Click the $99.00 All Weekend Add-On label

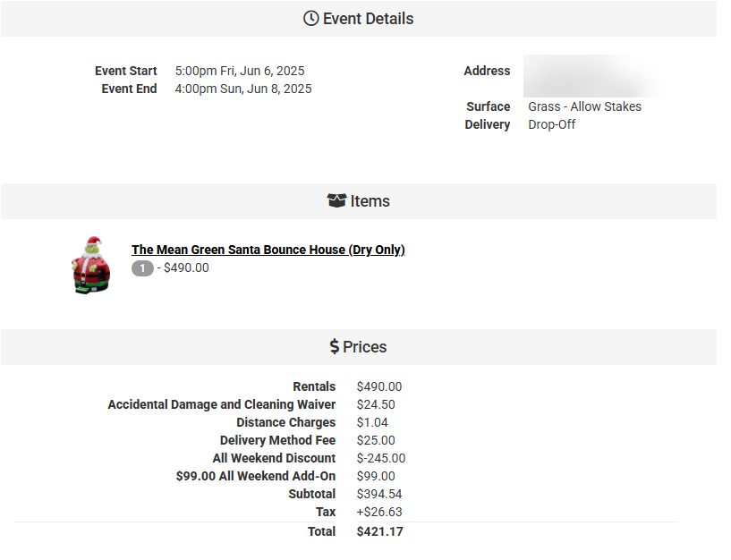click(x=256, y=476)
